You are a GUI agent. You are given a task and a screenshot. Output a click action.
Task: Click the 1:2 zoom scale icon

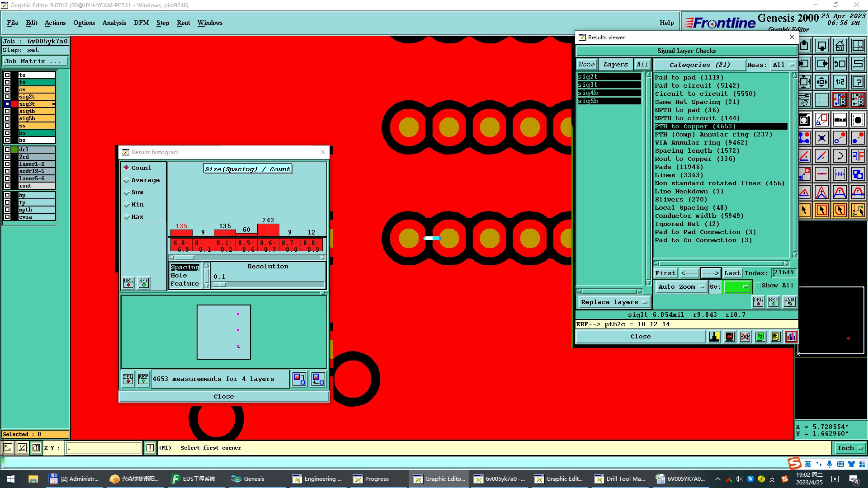[840, 82]
